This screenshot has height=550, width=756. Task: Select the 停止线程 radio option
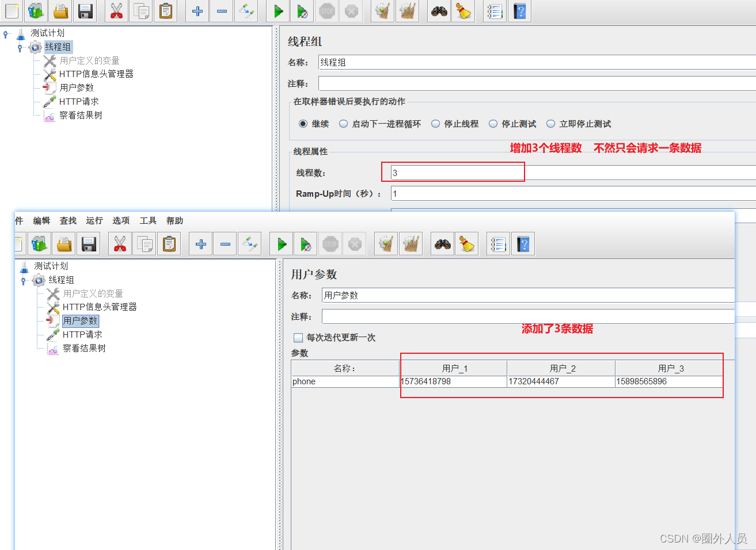pos(435,124)
